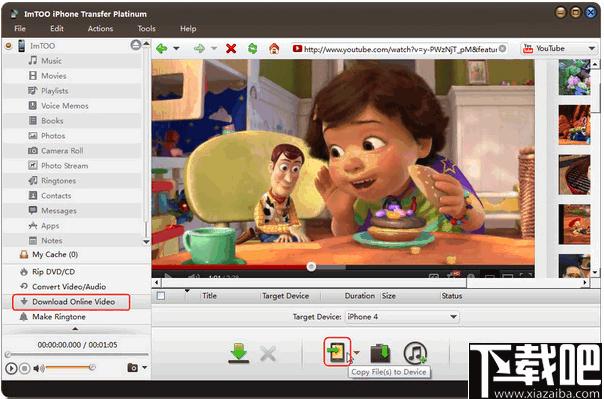Click the red X stop loading icon
The width and height of the screenshot is (604, 399).
231,49
